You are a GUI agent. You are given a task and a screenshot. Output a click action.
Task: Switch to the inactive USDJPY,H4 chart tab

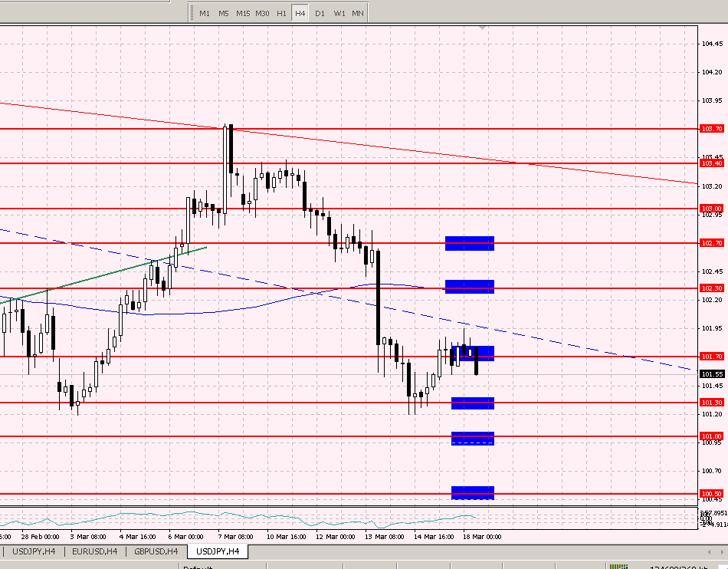point(34,551)
